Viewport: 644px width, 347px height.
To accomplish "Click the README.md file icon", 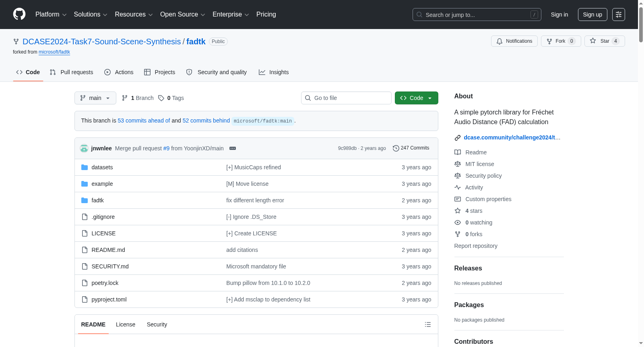I will [x=85, y=250].
